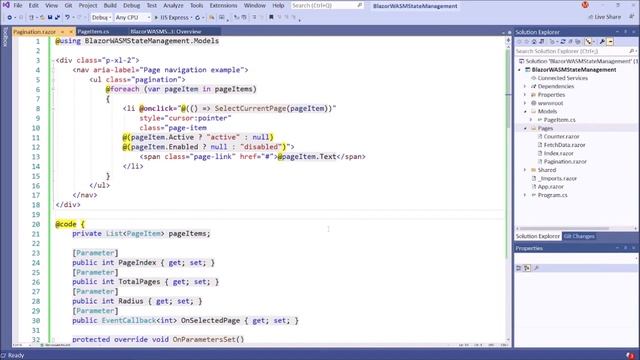This screenshot has width=640, height=360.
Task: Select Connected Services in Solution Explorer
Action: click(x=562, y=78)
